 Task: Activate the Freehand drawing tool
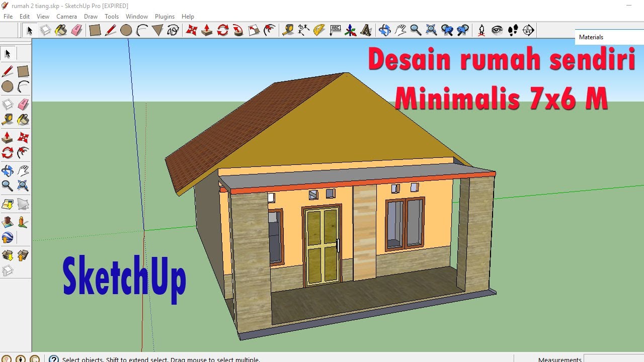173,30
